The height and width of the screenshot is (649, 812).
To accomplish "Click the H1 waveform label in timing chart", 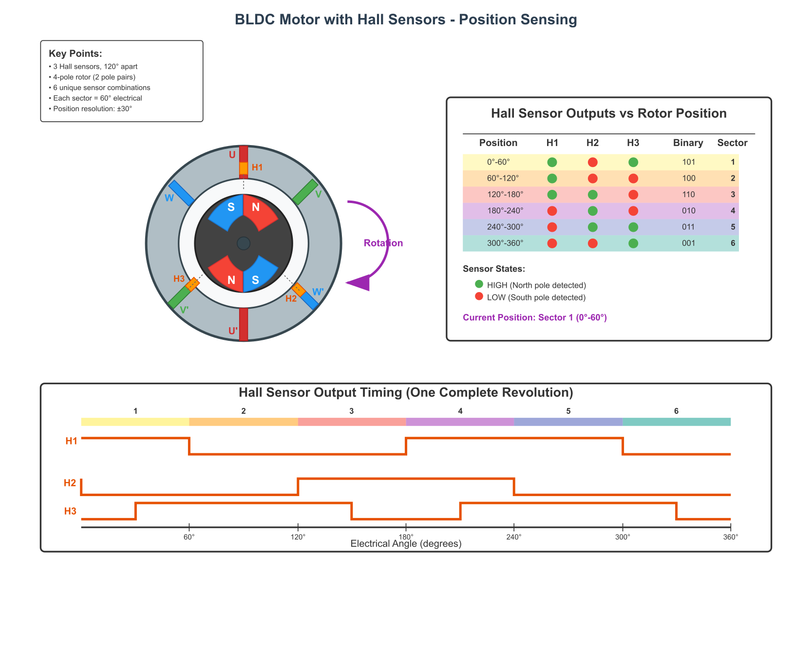I will (x=72, y=441).
